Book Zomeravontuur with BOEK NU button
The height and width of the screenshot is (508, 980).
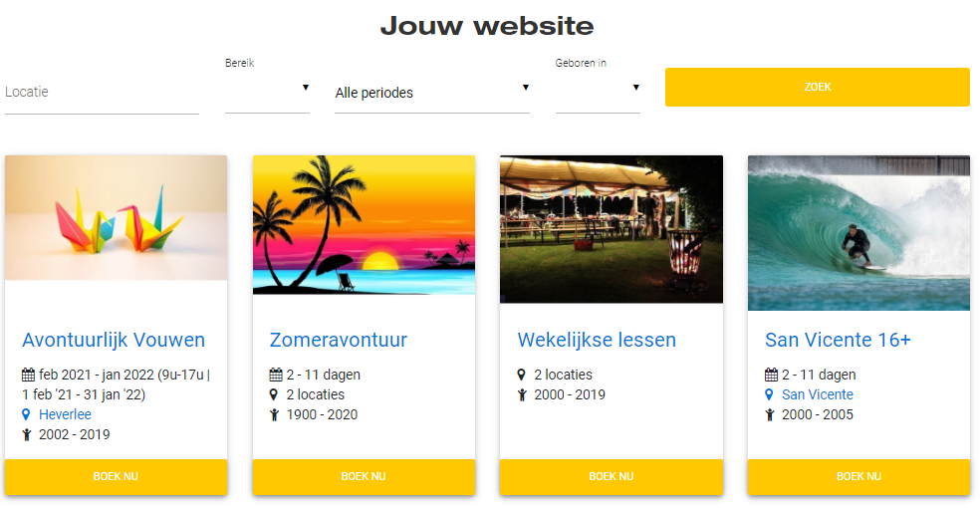364,477
